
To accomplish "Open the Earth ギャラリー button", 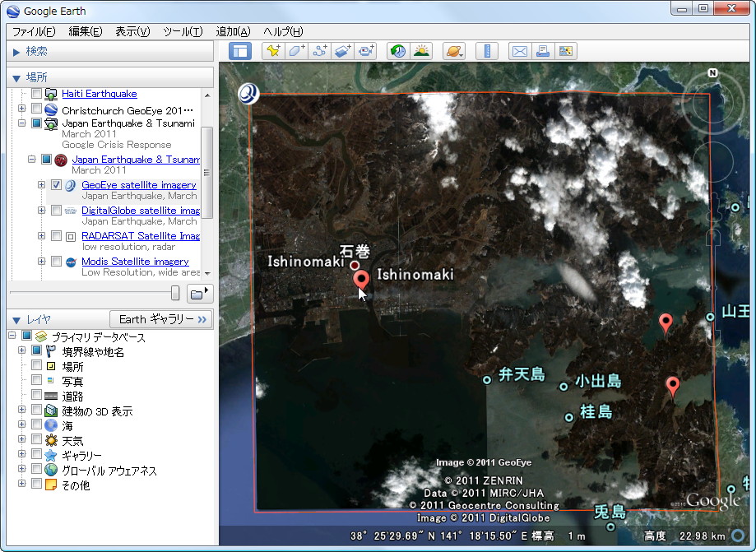I will click(160, 318).
